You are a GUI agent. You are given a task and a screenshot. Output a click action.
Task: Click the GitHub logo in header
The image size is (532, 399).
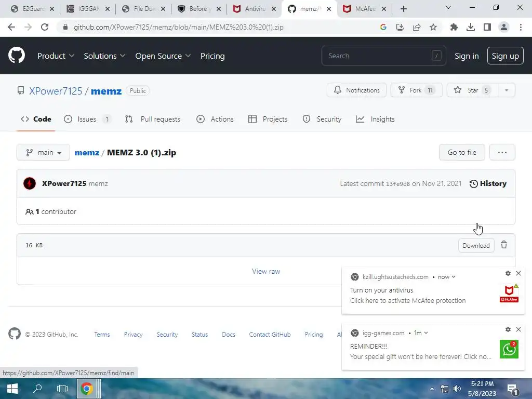(16, 55)
